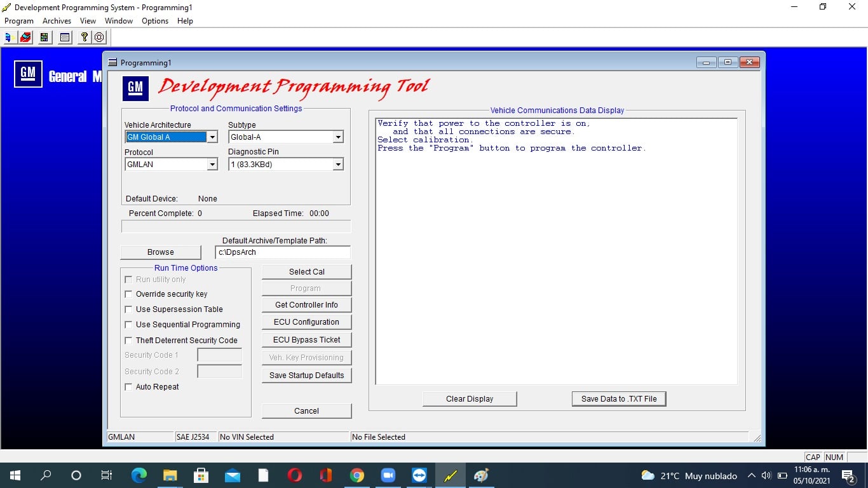
Task: Open notification center with 2 badge
Action: (x=848, y=475)
